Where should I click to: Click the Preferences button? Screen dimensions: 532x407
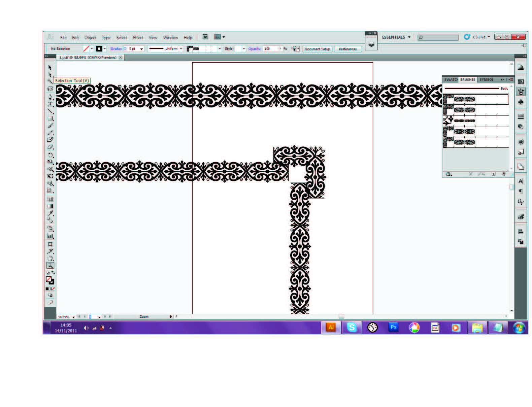[x=348, y=49]
